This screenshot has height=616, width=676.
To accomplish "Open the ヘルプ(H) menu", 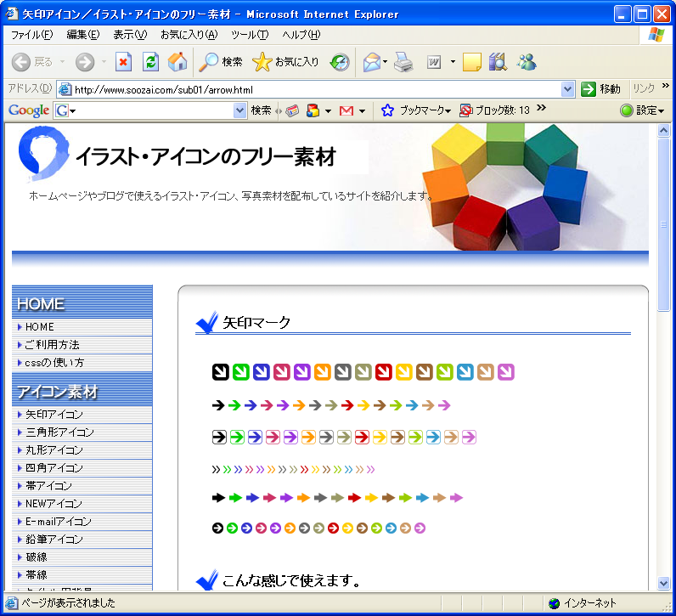I will 301,35.
